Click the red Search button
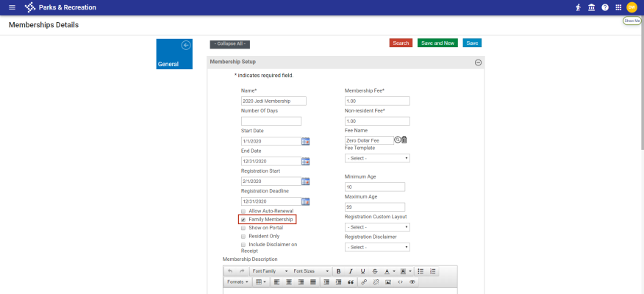This screenshot has width=644, height=294. coord(401,43)
